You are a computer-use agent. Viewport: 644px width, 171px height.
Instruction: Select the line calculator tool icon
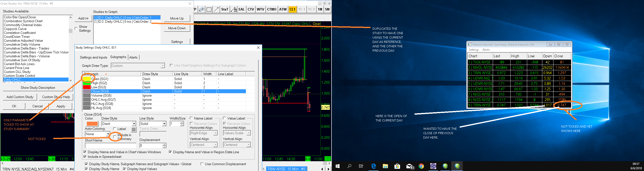(233, 10)
